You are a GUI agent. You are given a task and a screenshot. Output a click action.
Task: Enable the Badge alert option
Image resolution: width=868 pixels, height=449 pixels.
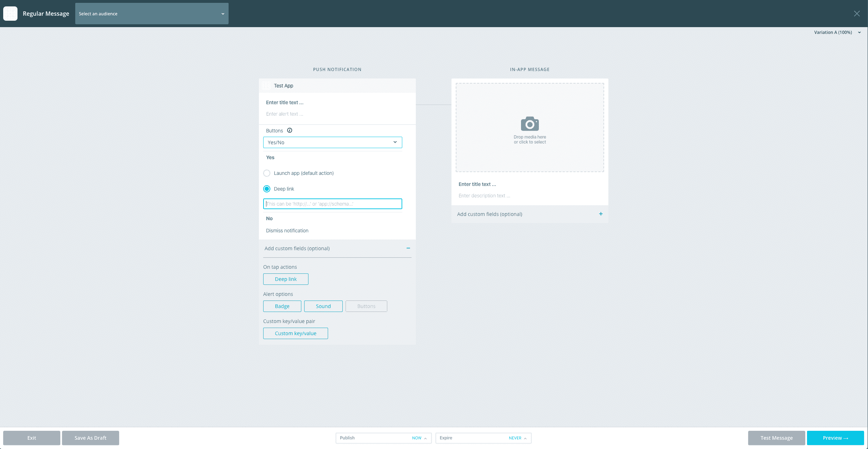click(282, 306)
